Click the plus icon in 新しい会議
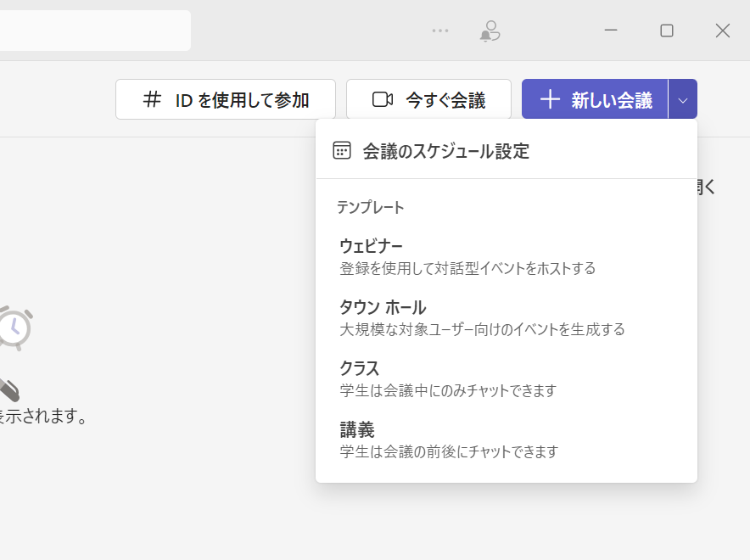Screen dimensions: 750x560 pyautogui.click(x=550, y=99)
